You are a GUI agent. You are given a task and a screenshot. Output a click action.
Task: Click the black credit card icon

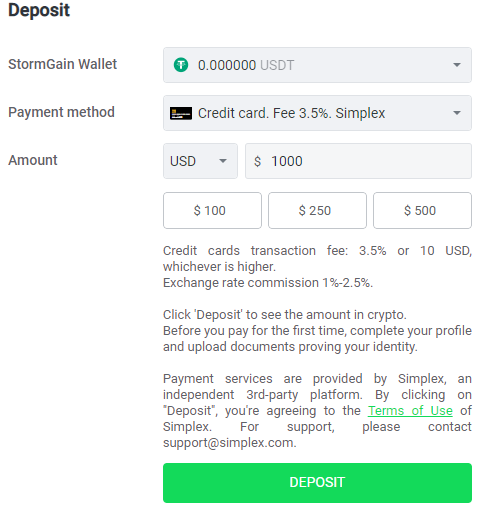(181, 113)
